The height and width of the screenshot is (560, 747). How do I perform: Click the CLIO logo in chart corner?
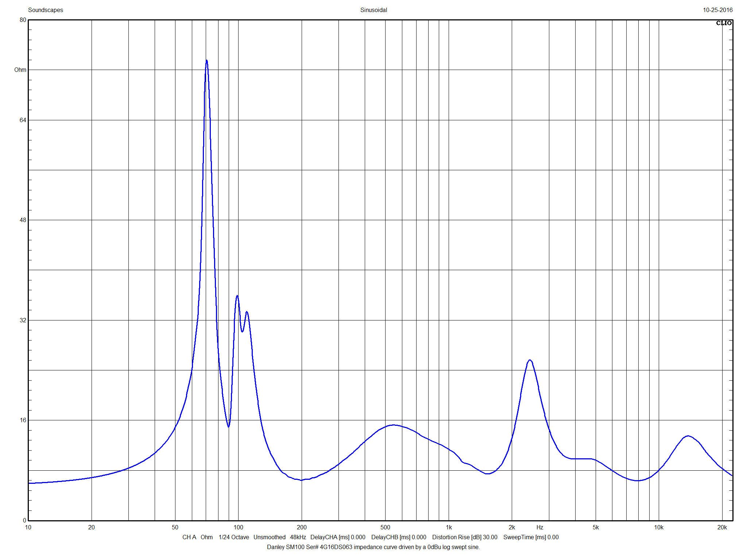tap(724, 23)
